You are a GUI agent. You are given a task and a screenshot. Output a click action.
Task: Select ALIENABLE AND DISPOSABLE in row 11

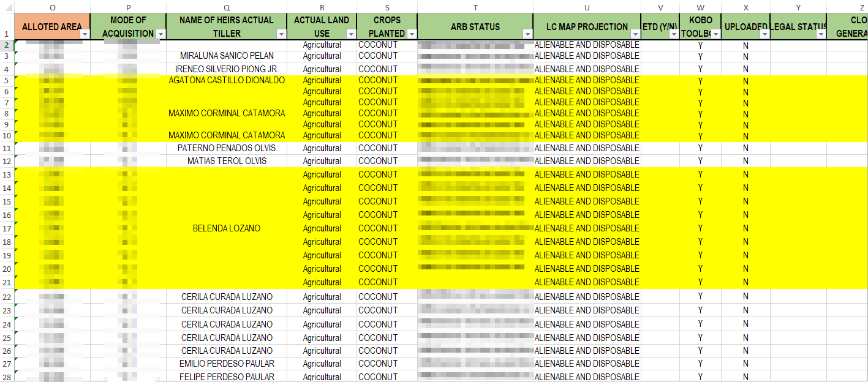tap(587, 148)
